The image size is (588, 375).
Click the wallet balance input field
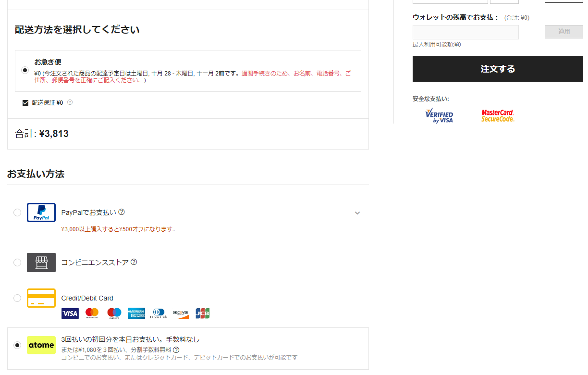coord(465,32)
